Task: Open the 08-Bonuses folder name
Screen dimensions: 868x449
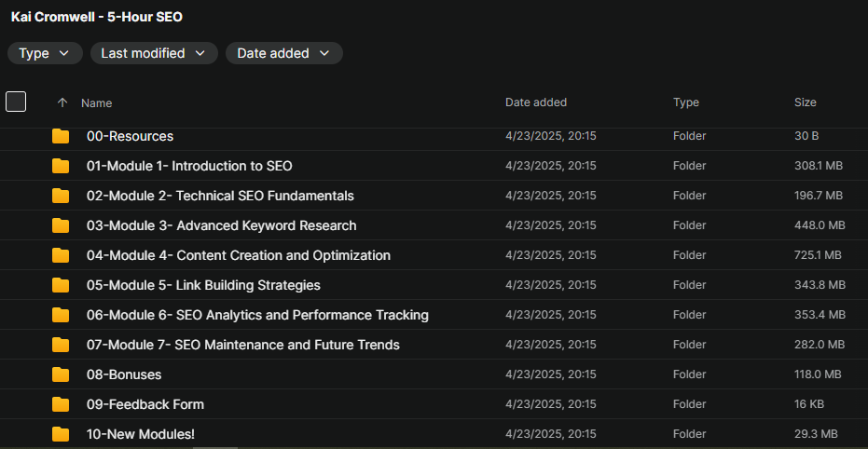Action: (x=124, y=374)
